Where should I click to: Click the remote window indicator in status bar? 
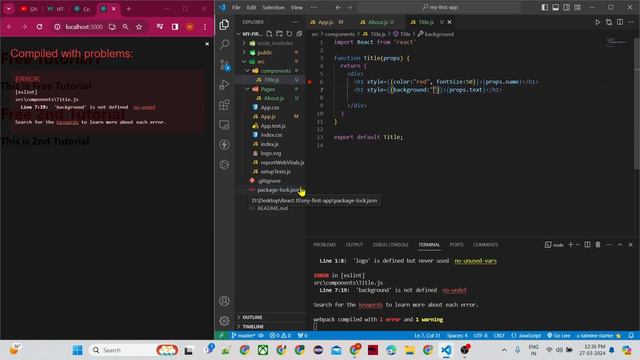click(x=221, y=336)
